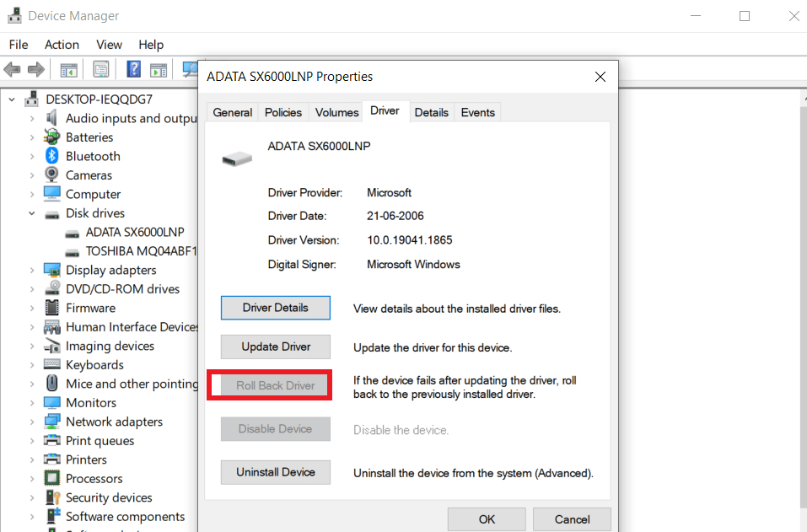Click the blue Help question mark icon
The width and height of the screenshot is (807, 532).
pos(133,69)
